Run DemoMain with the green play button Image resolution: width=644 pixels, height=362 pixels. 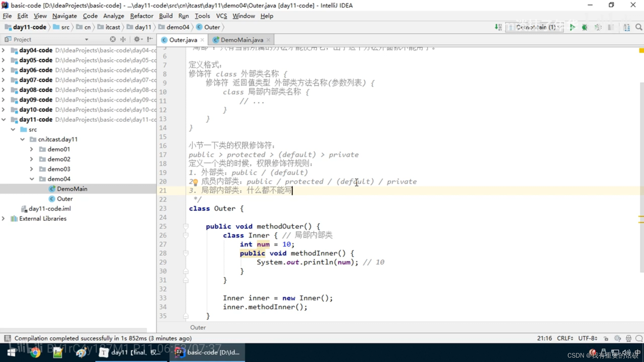[x=572, y=27]
